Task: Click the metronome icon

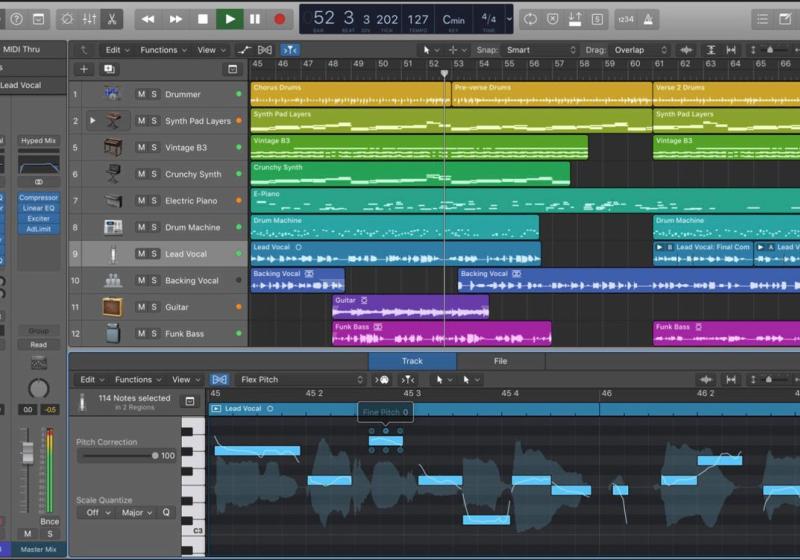Action: coord(650,18)
